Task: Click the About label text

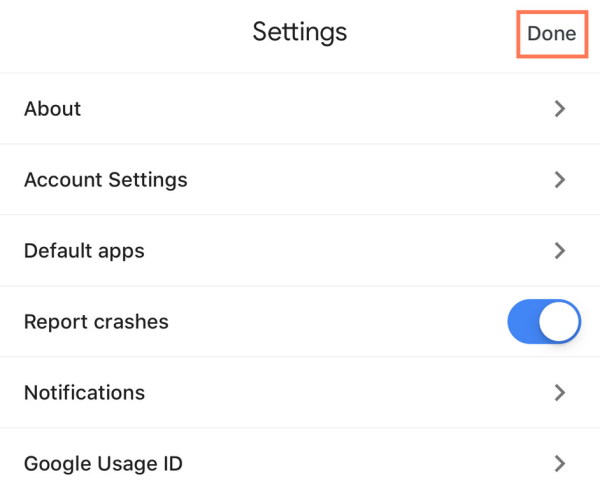Action: [x=52, y=109]
